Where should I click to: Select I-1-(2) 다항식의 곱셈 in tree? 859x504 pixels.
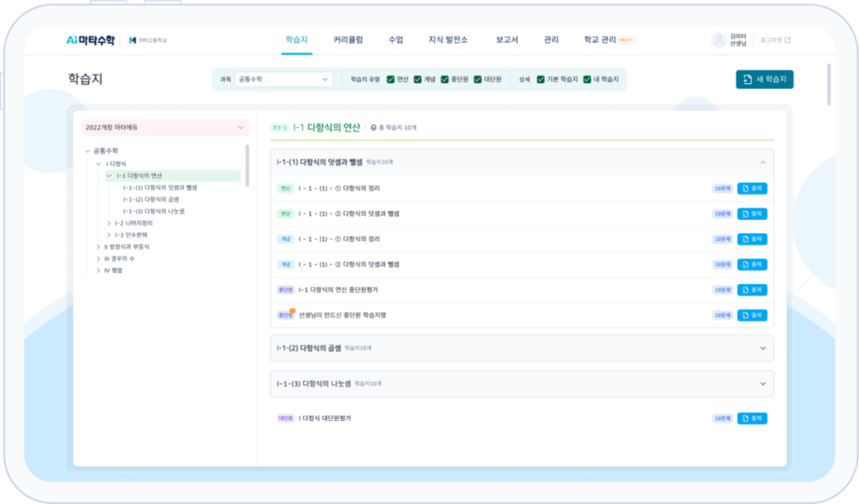(x=151, y=200)
